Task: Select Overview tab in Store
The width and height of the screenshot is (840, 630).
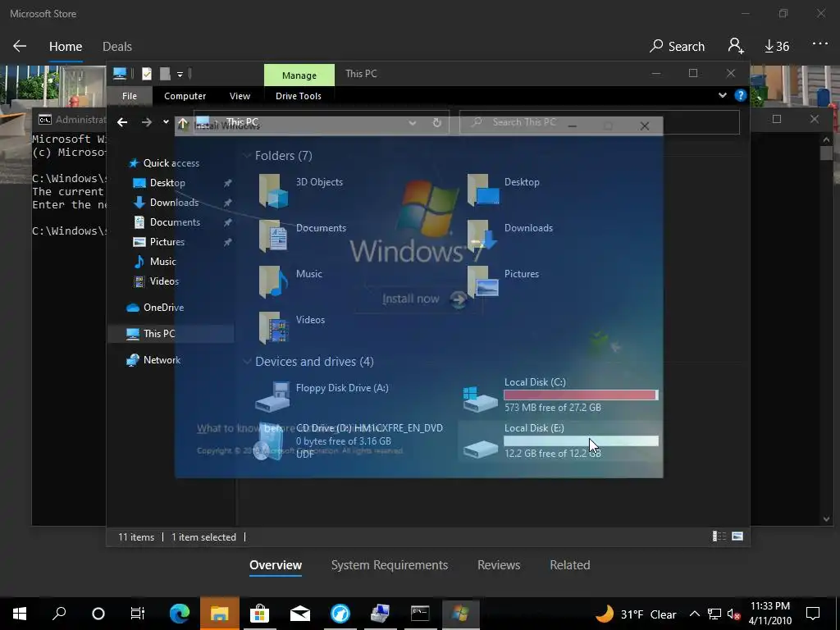Action: click(276, 565)
